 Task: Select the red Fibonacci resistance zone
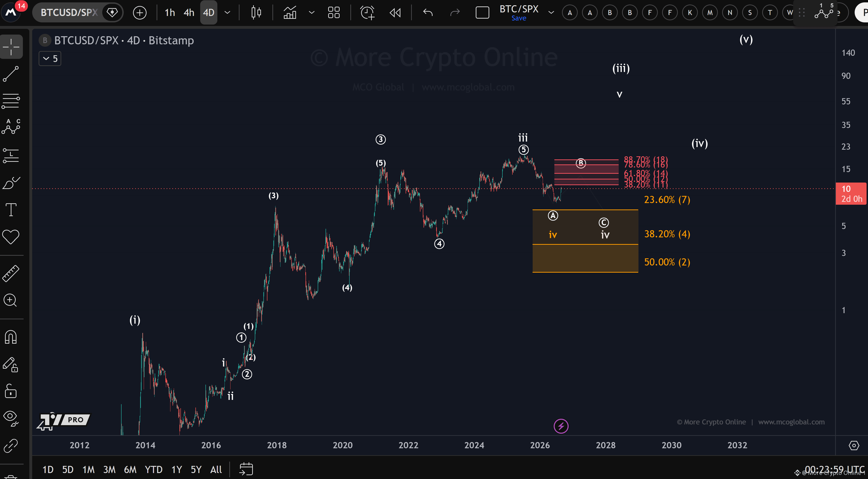pyautogui.click(x=586, y=172)
